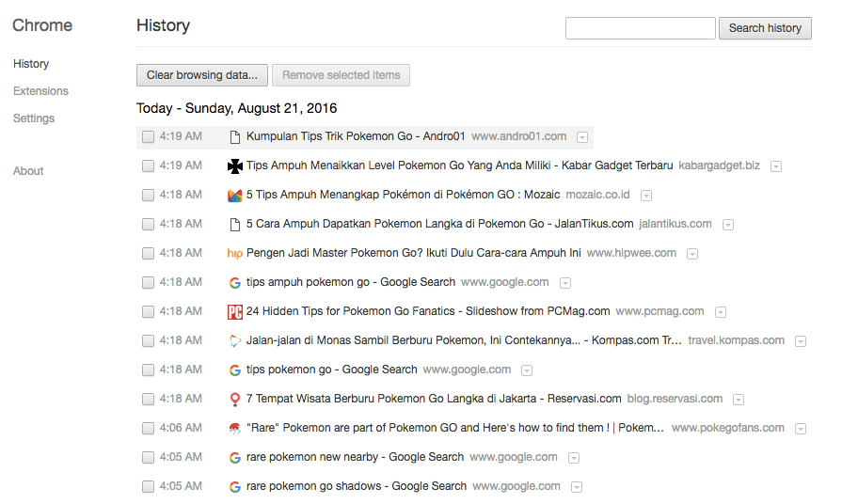Expand the menu arrow beside www.pcmag.com

pos(720,312)
